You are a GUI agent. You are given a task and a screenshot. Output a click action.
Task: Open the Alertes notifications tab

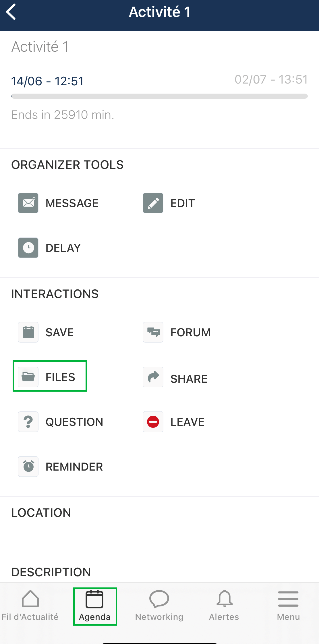(224, 606)
